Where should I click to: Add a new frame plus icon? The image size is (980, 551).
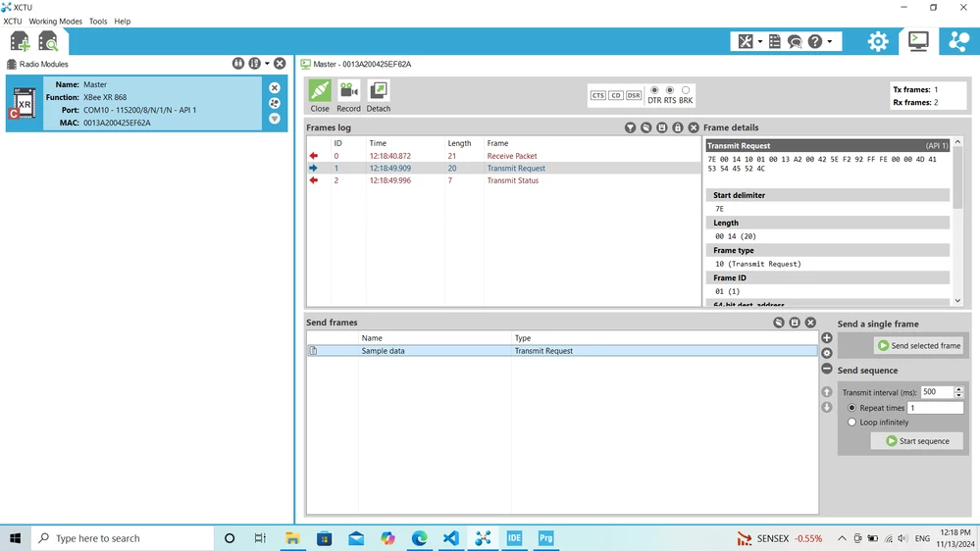(x=827, y=338)
